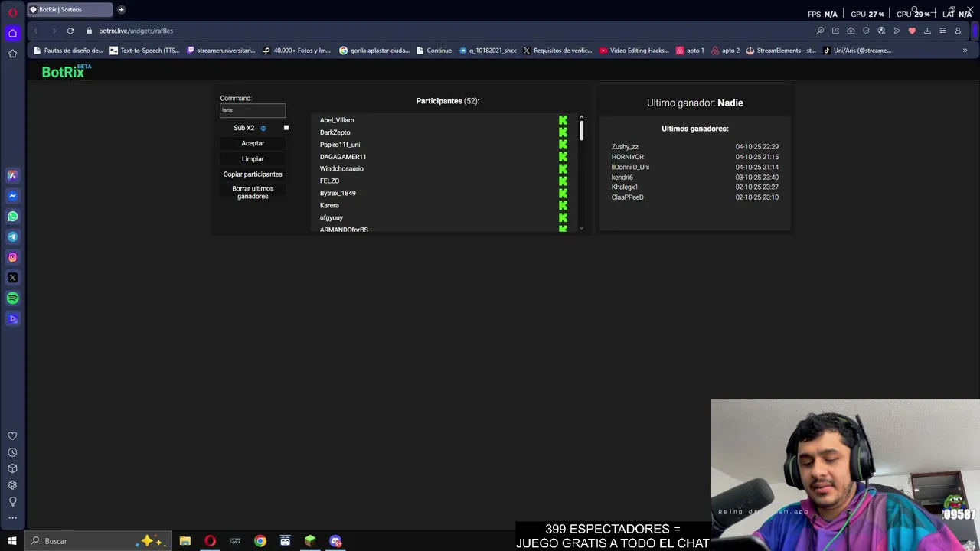The height and width of the screenshot is (551, 980).
Task: Click Copiar participantes button
Action: point(253,174)
